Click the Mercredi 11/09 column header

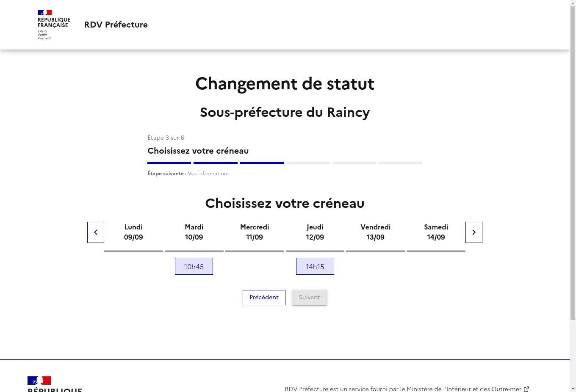point(255,232)
